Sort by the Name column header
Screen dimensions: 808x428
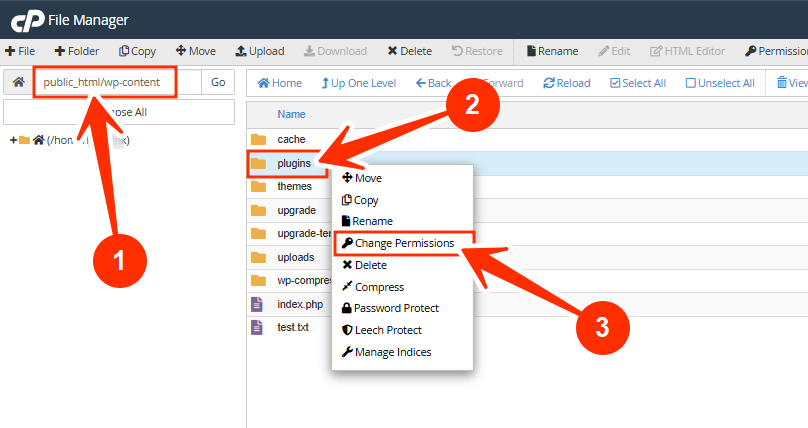coord(291,114)
